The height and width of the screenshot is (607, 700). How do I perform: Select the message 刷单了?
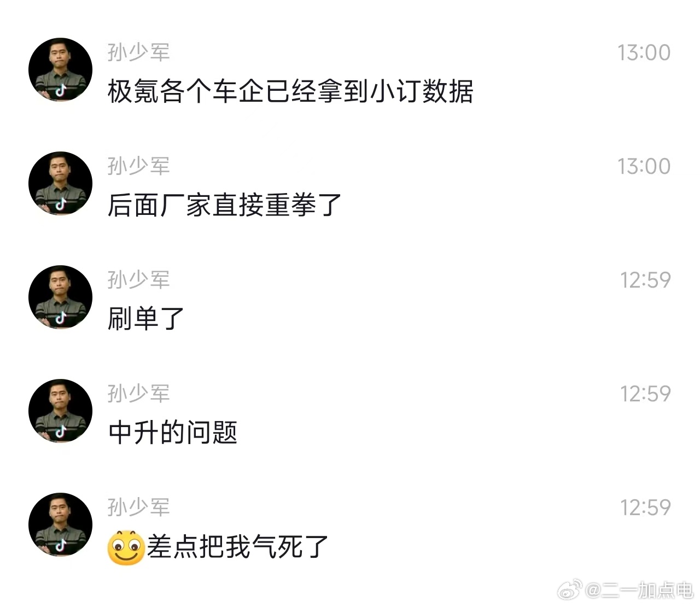click(x=145, y=319)
